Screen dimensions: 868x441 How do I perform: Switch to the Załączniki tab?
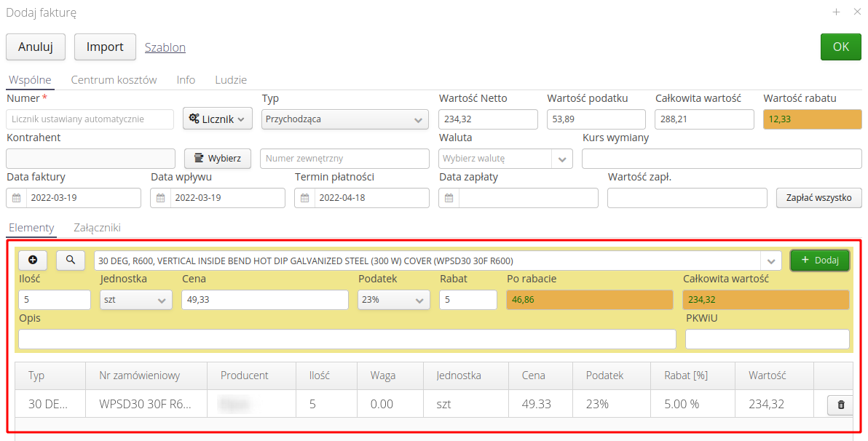point(97,228)
